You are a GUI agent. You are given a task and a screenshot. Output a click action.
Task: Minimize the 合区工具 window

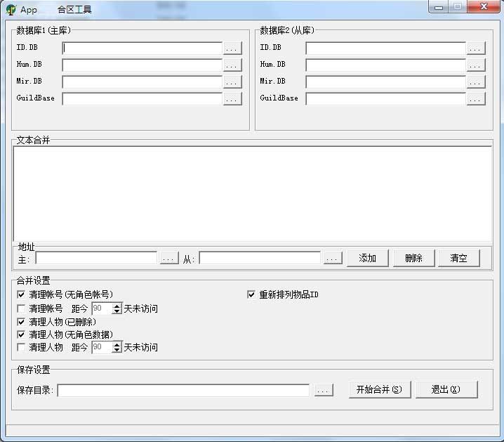pos(439,7)
